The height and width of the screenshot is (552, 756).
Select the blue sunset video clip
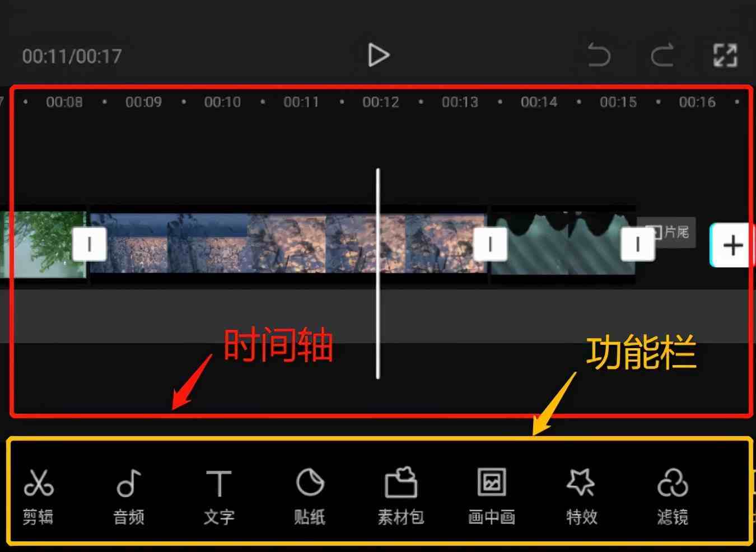pyautogui.click(x=288, y=243)
